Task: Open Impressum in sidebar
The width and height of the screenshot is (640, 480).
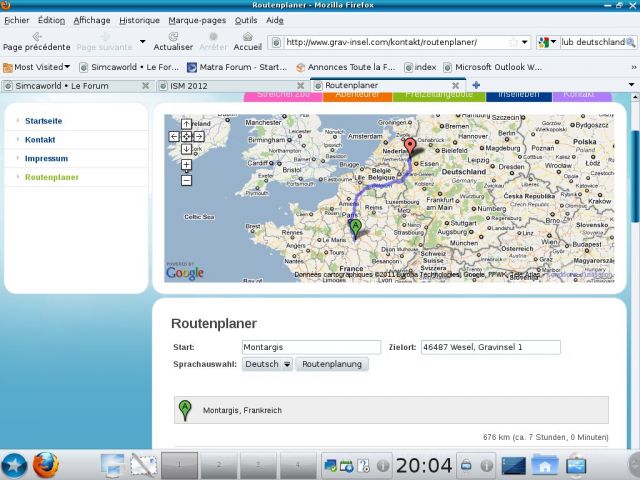Action: 47,158
